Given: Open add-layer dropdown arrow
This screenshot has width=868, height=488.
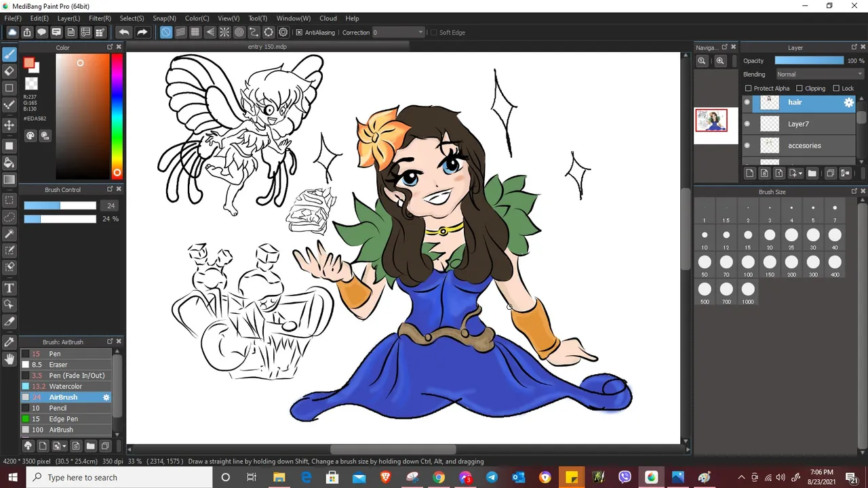Looking at the screenshot, I should coord(801,174).
